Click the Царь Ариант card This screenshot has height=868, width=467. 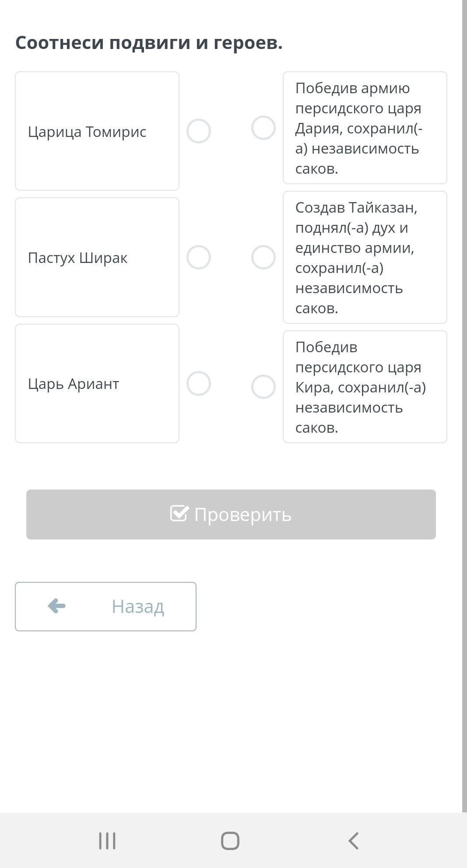(x=97, y=384)
